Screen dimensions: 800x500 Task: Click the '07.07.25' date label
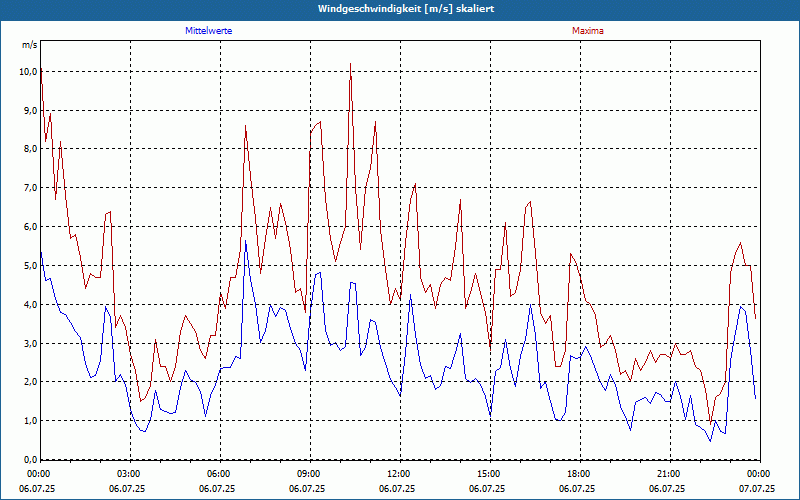[x=758, y=488]
